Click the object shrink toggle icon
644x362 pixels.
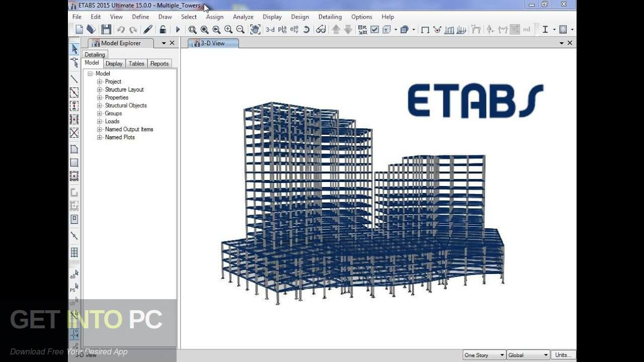[363, 30]
